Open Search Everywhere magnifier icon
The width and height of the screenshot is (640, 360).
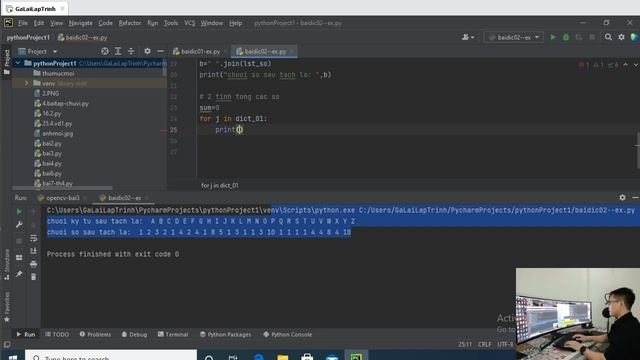608,37
